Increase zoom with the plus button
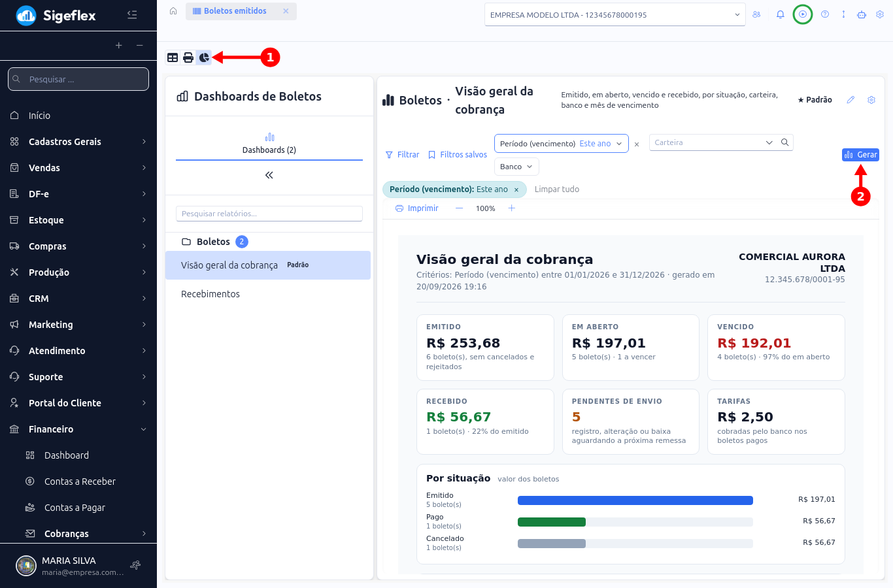The width and height of the screenshot is (893, 588). tap(512, 208)
